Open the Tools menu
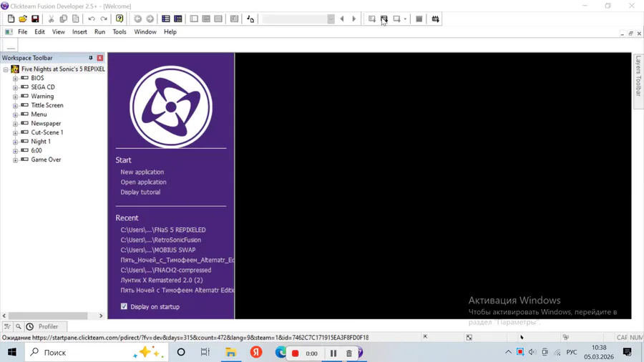 coord(119,31)
